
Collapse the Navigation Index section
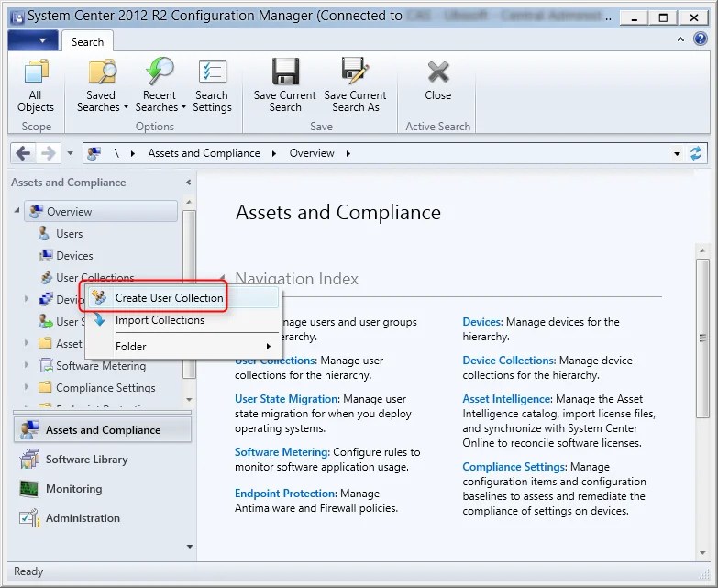point(223,277)
